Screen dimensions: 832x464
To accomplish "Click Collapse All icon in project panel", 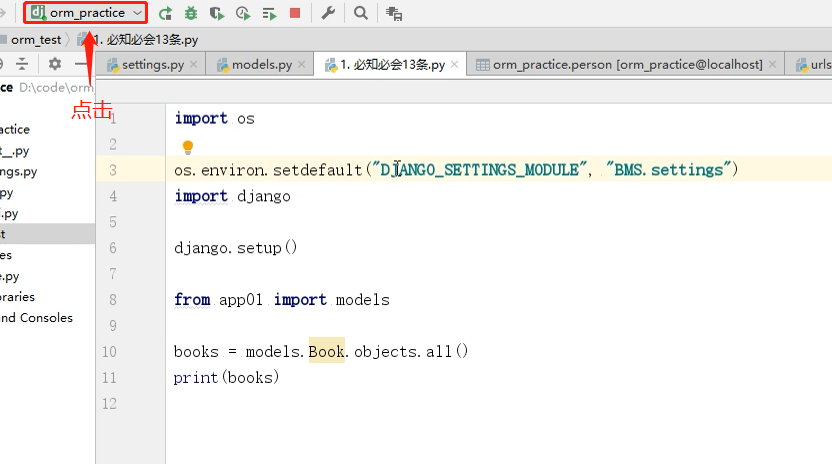I will [x=22, y=64].
